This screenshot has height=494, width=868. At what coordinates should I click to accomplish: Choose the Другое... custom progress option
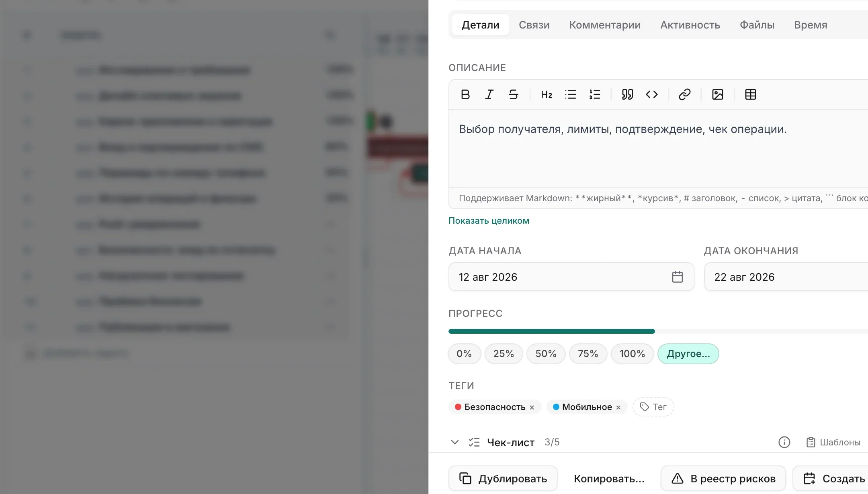(688, 354)
